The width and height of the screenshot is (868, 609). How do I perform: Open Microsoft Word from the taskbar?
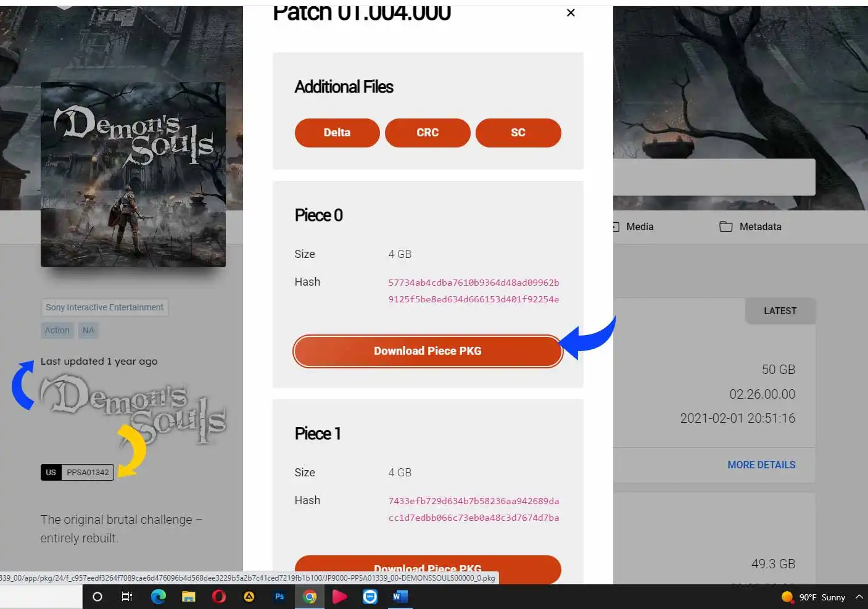pos(400,597)
